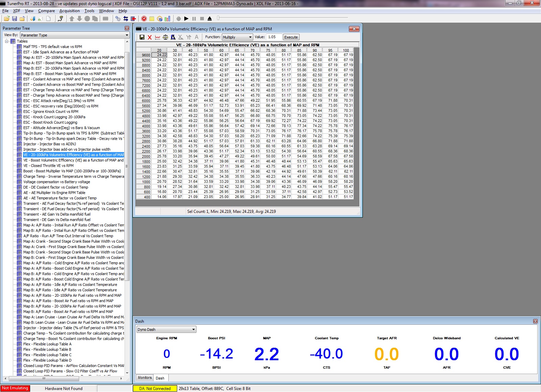Viewport: 541px width, 392px height.
Task: Click the upload arrow up icon
Action: point(72,19)
